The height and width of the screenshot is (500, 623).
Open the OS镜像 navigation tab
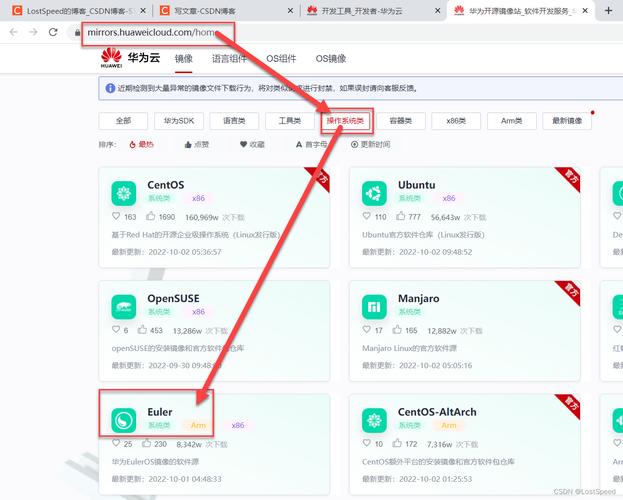[331, 59]
